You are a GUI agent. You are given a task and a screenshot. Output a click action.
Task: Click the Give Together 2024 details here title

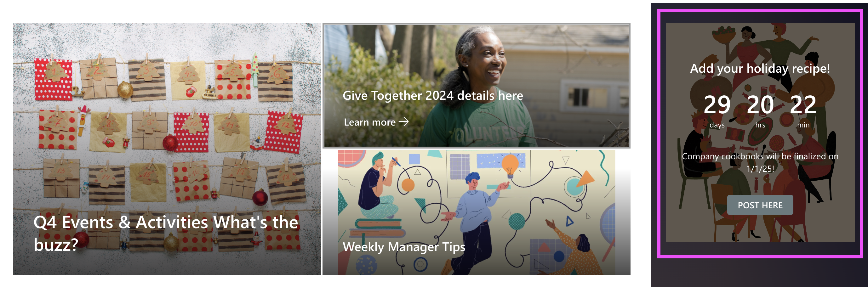[x=433, y=96]
